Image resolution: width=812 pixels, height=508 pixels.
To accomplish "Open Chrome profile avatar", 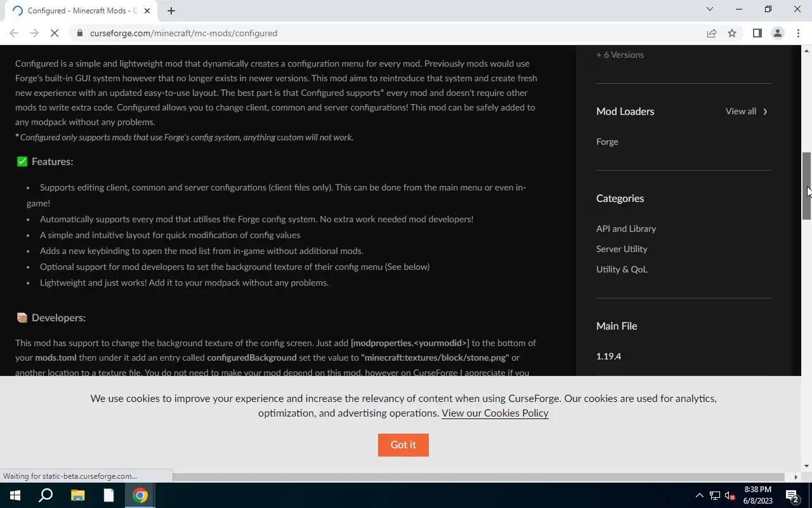I will pos(777,33).
